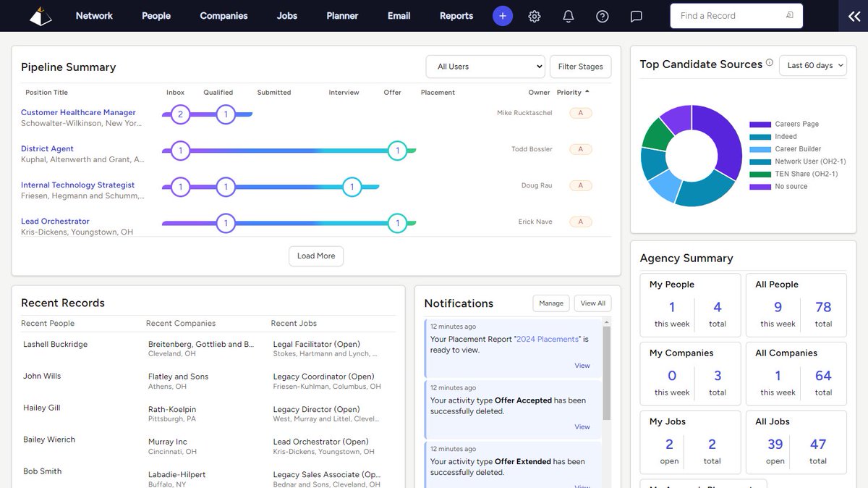Open the help question mark icon
The image size is (868, 488).
pos(602,15)
